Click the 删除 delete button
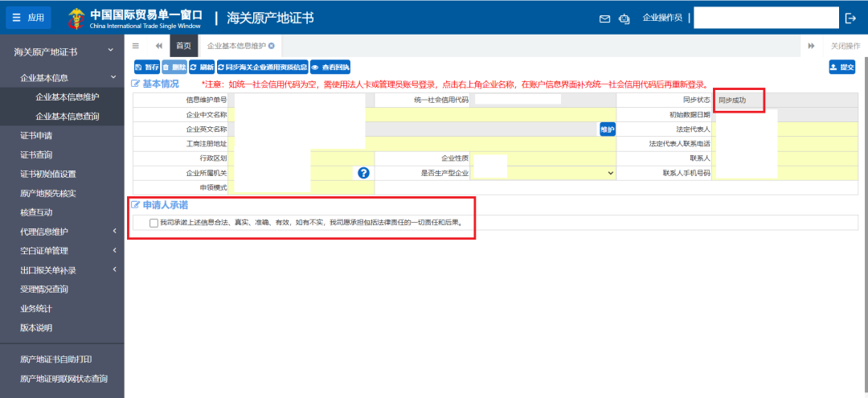 (x=174, y=67)
